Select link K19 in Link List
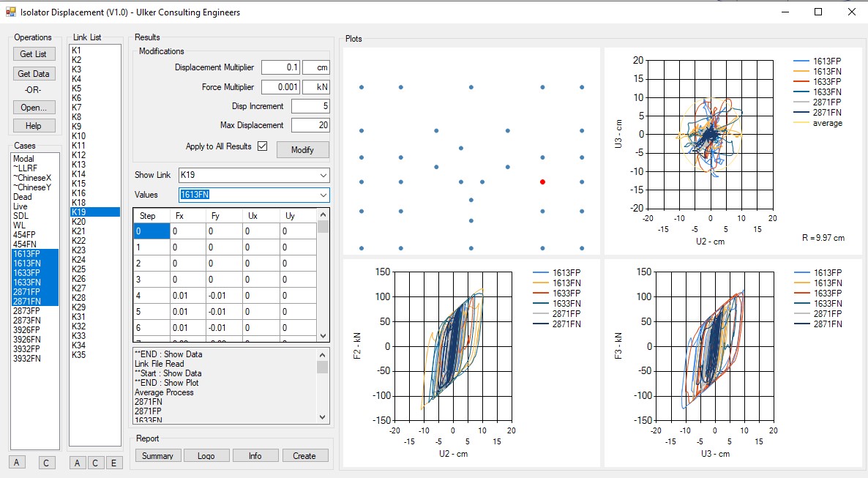The width and height of the screenshot is (868, 478). click(94, 212)
